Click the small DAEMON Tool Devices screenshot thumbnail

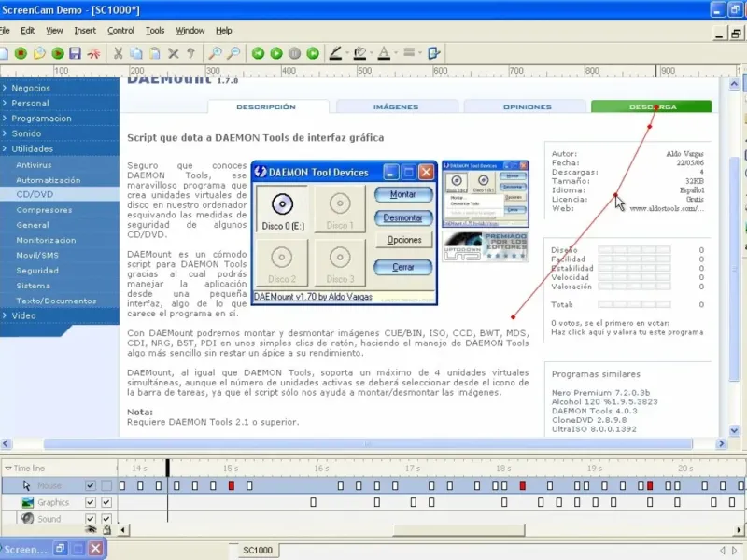point(486,194)
